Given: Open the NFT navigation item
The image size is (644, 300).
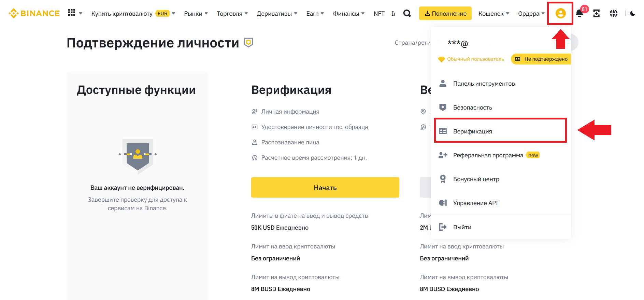Looking at the screenshot, I should 379,13.
